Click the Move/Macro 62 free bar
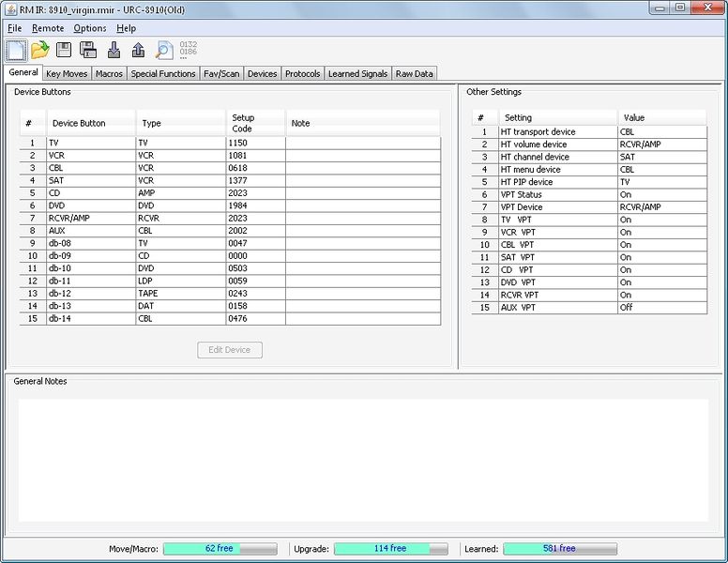This screenshot has width=728, height=563. click(x=220, y=549)
